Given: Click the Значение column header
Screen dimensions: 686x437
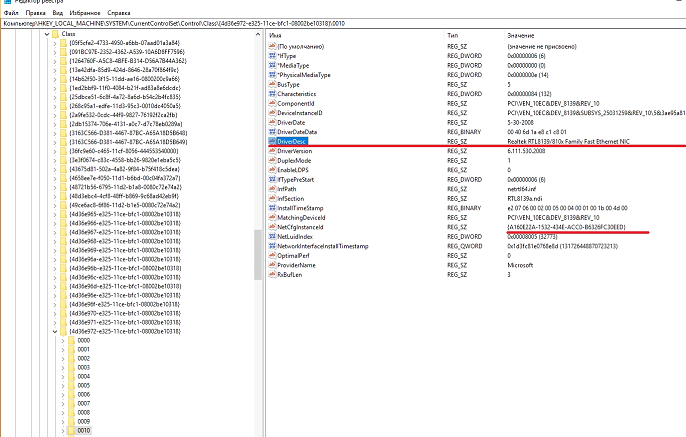Looking at the screenshot, I should [532, 34].
